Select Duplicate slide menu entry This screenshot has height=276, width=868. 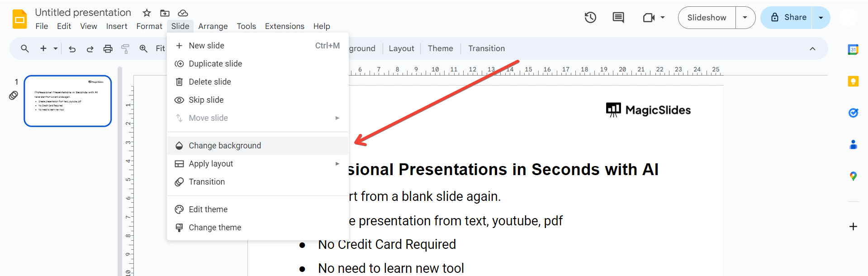pos(215,64)
